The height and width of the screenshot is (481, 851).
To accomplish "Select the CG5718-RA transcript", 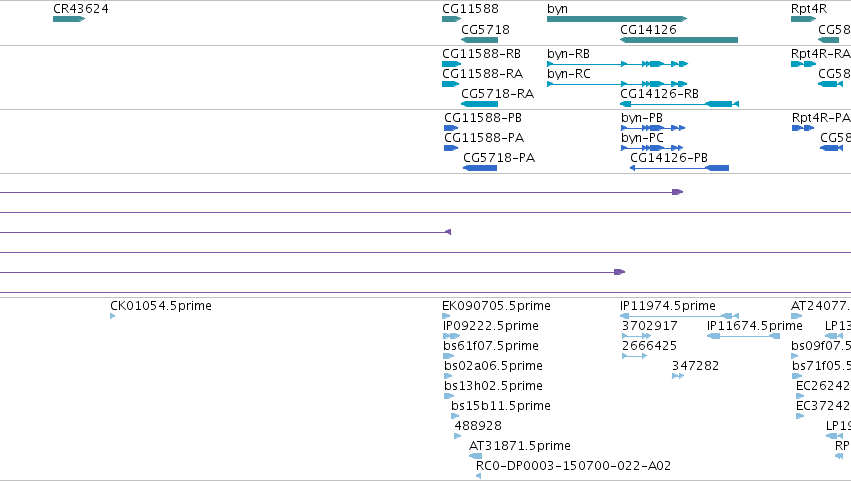I will 480,104.
